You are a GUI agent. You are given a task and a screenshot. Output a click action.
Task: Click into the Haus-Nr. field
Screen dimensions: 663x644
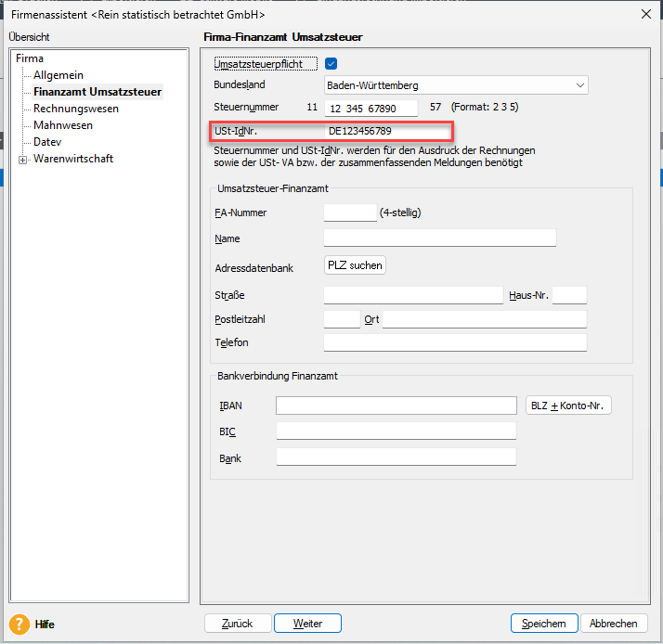[x=569, y=295]
